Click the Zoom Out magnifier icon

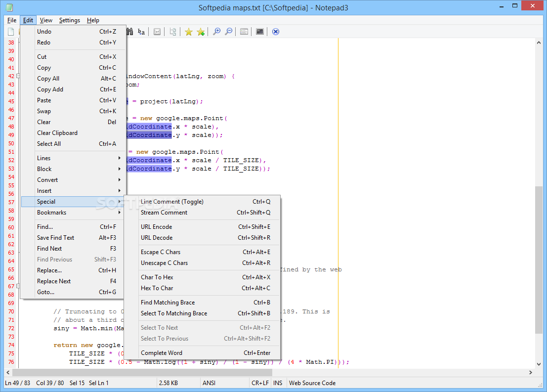pyautogui.click(x=228, y=32)
